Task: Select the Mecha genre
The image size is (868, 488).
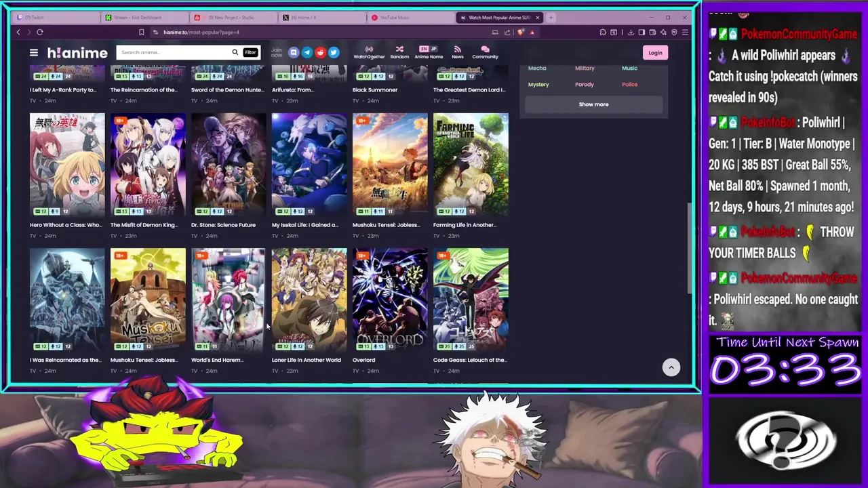Action: (x=537, y=68)
